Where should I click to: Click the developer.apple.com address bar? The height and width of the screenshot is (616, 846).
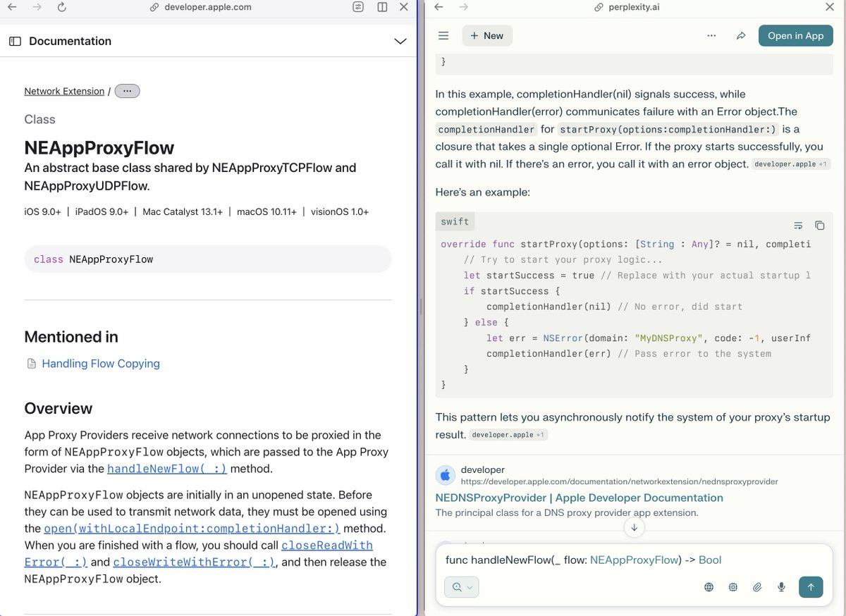(x=201, y=7)
